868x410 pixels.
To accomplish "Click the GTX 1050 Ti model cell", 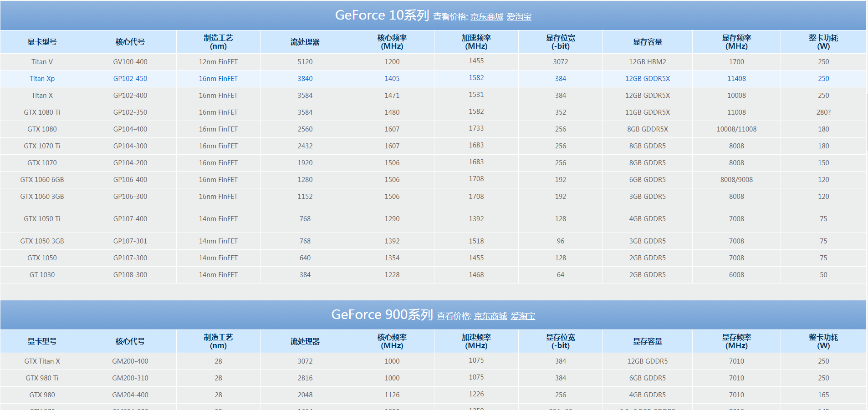I will 42,219.
